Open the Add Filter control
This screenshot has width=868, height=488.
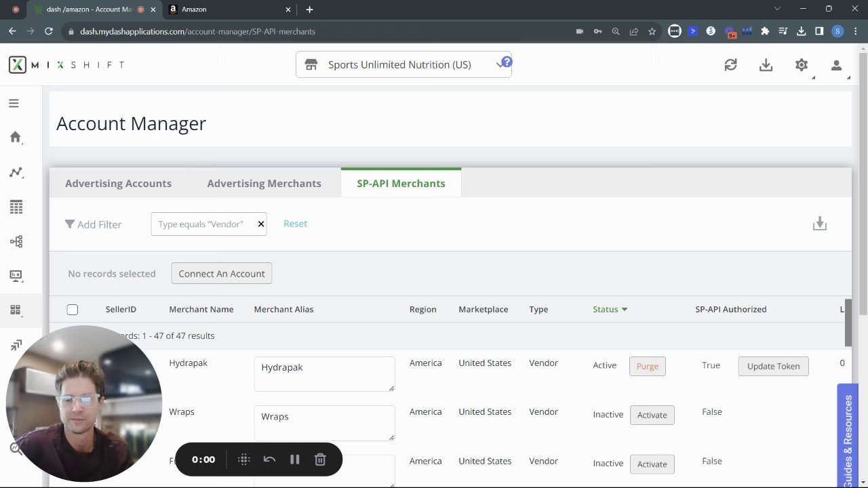(93, 224)
